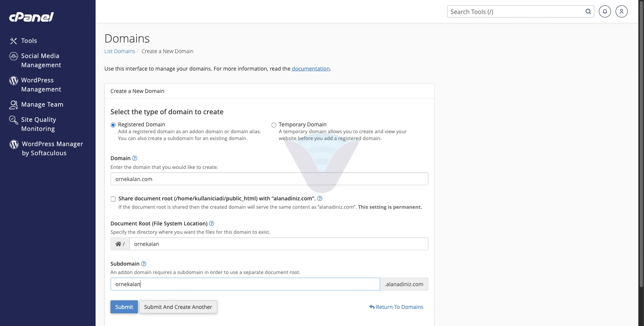This screenshot has width=644, height=326.
Task: Click Submit And Create Another button
Action: (178, 307)
